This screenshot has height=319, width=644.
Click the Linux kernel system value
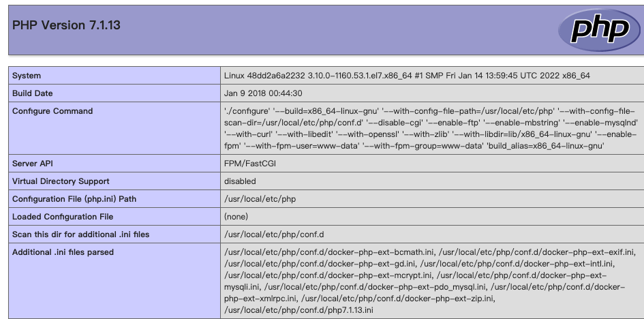[x=407, y=76]
